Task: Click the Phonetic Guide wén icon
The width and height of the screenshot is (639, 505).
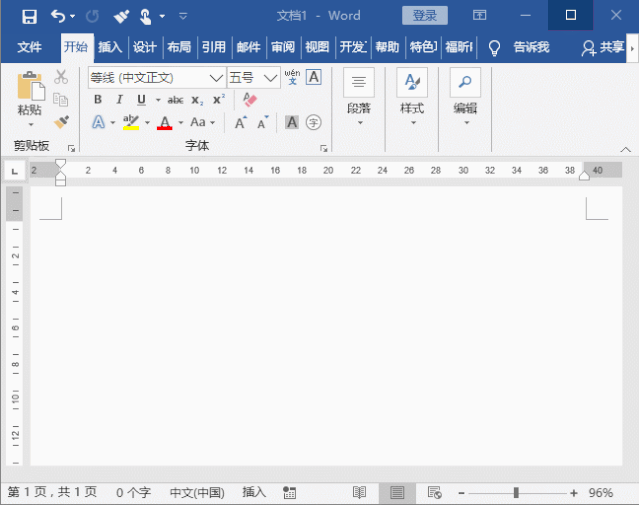Action: (292, 77)
